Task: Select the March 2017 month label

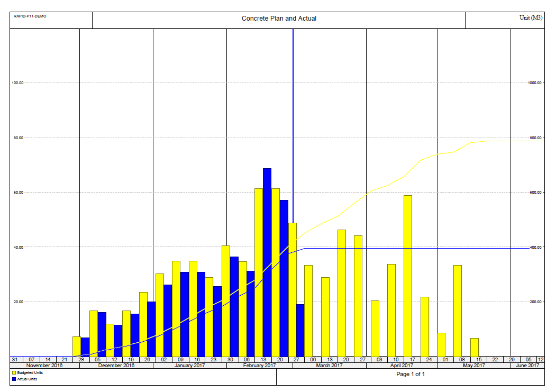Action: pos(329,366)
